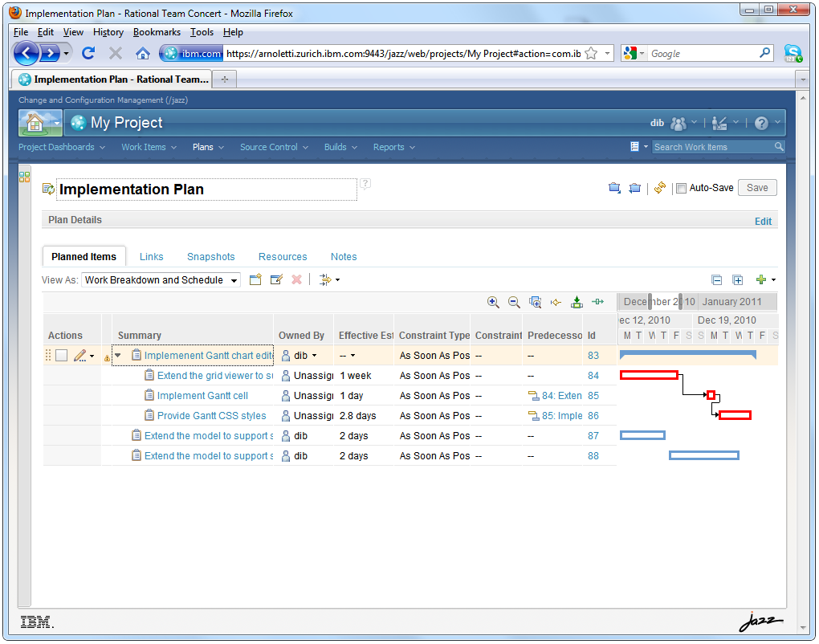Enable the Auto-Save checkbox
This screenshot has width=819, height=644.
pos(681,188)
